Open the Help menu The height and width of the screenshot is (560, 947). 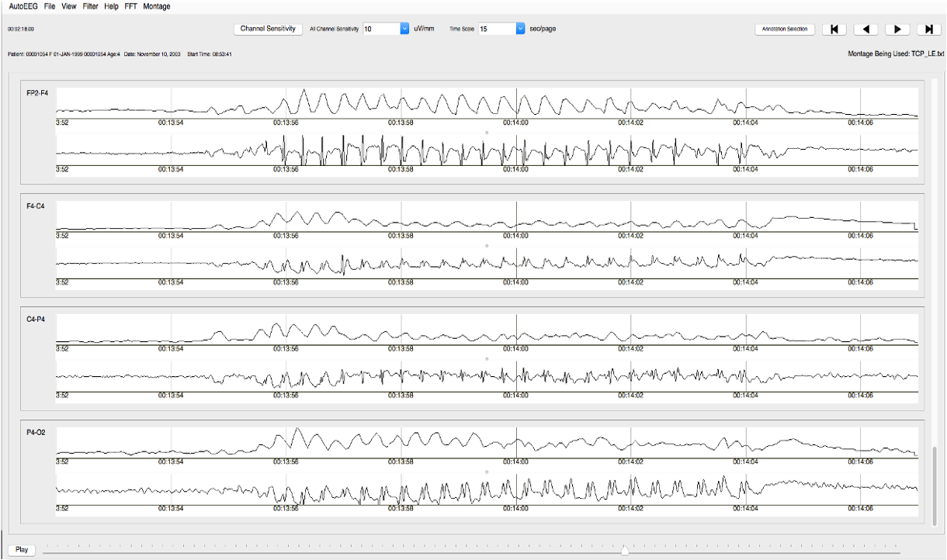(x=112, y=6)
